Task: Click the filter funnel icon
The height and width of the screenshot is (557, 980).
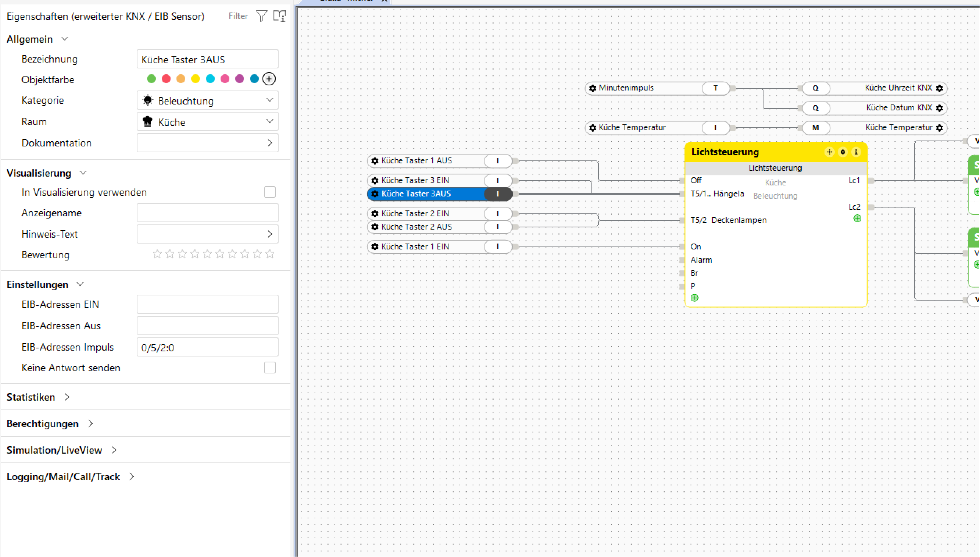Action: (261, 16)
